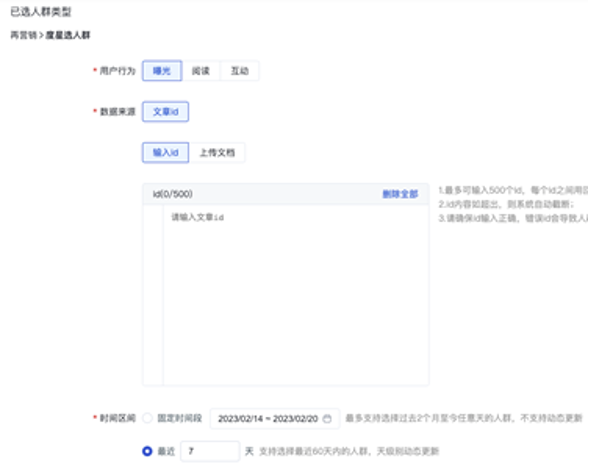Click 度量选人群 in the breadcrumb

(68, 35)
